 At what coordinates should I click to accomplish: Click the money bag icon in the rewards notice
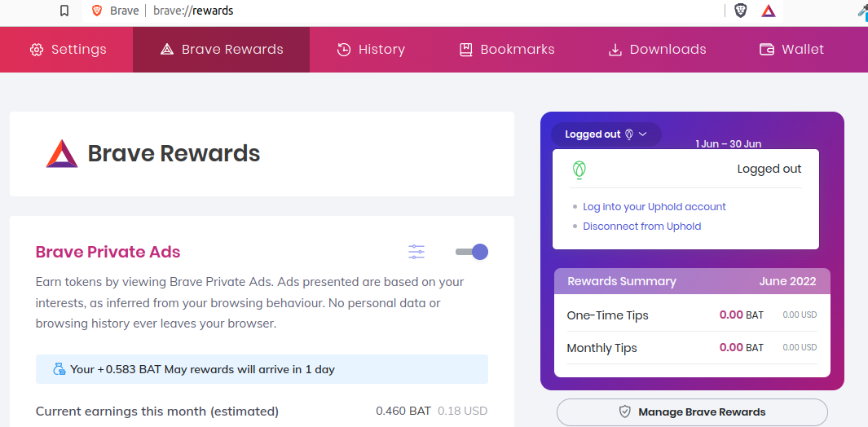(59, 369)
